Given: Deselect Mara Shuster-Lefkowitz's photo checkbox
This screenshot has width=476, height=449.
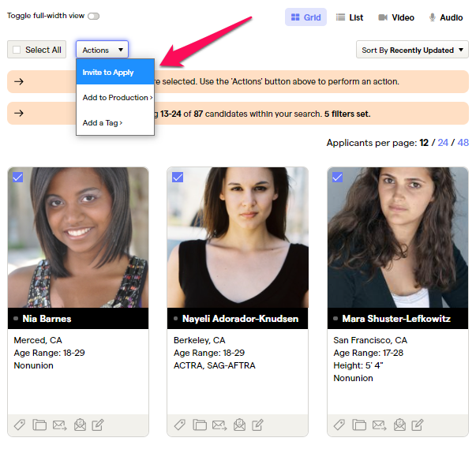Looking at the screenshot, I should click(337, 178).
